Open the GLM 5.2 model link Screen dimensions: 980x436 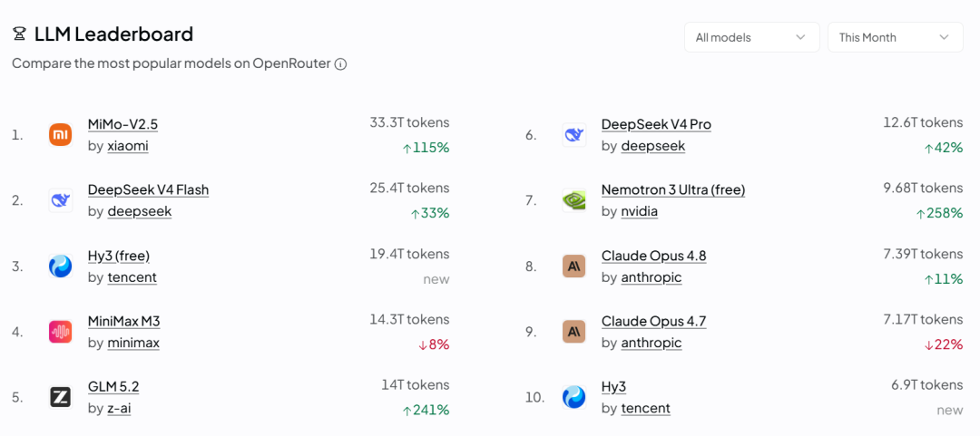coord(113,387)
